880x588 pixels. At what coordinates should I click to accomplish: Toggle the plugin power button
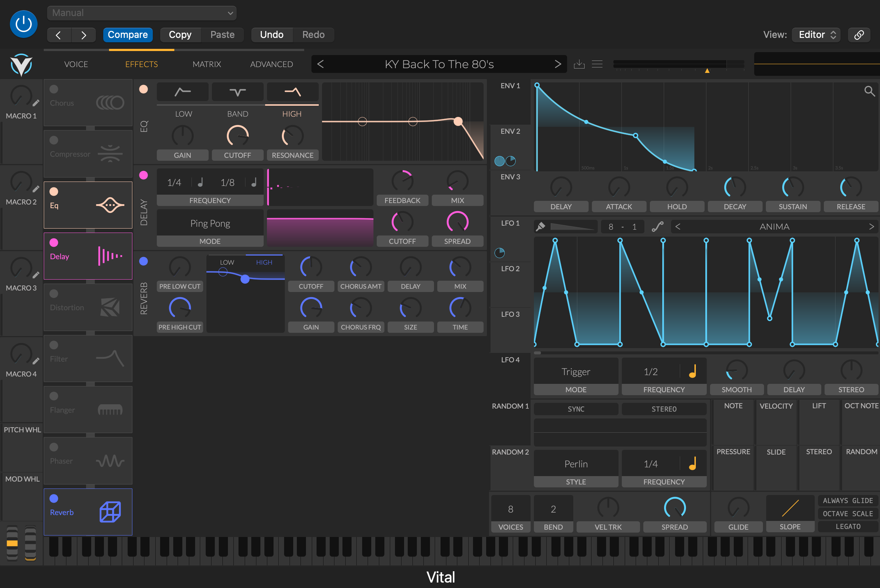coord(24,24)
